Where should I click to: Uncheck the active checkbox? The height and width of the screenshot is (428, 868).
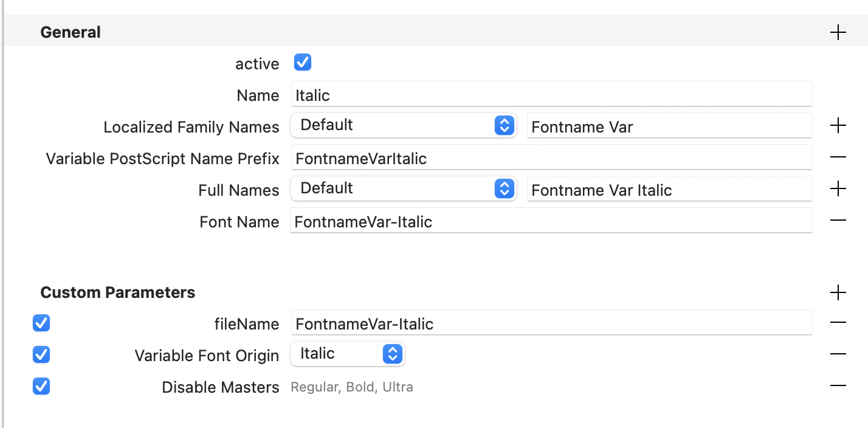pos(303,63)
